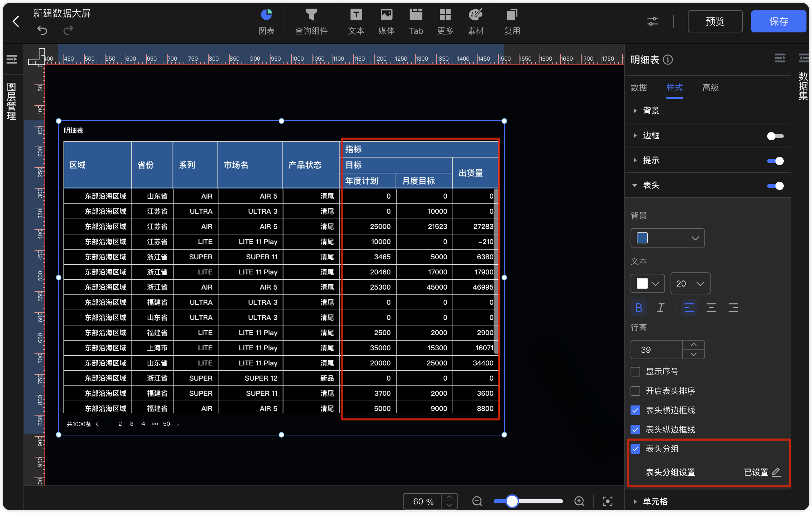Go to next table page arrow

coord(178,424)
